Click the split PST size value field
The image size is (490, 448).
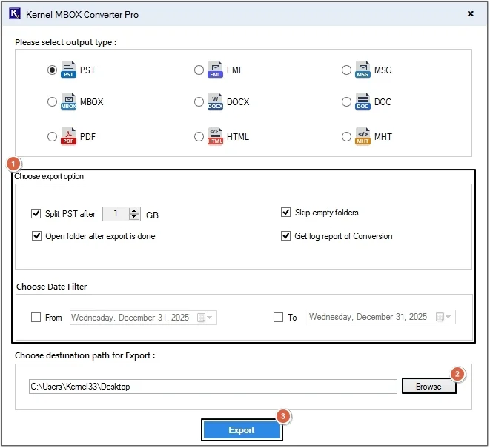point(116,214)
